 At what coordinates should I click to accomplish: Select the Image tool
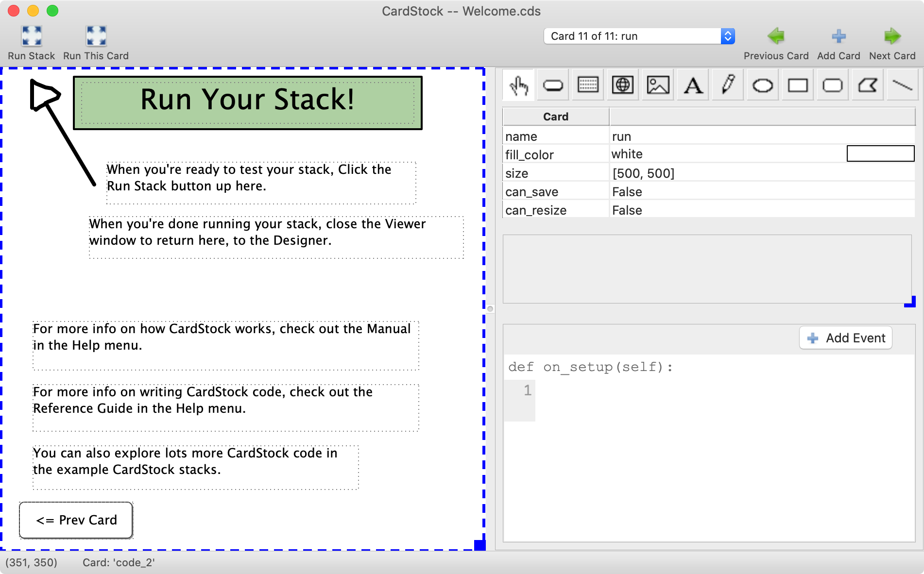pos(658,85)
